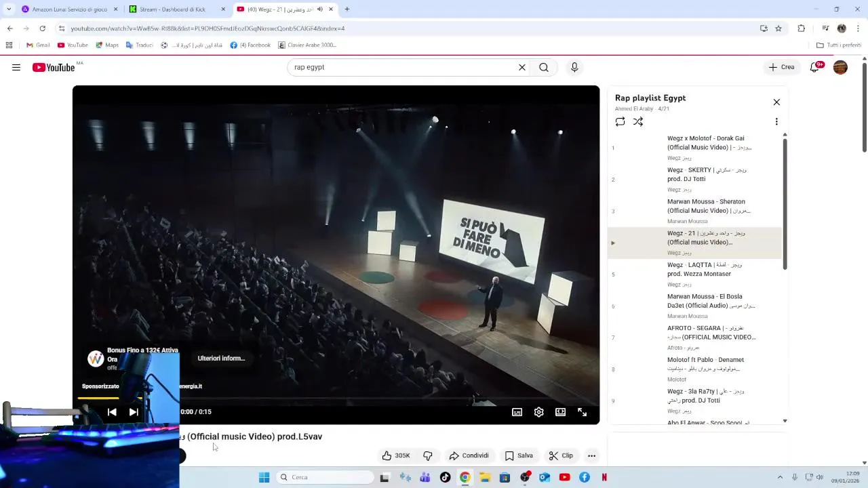Open player settings gear
868x488 pixels.
click(538, 411)
